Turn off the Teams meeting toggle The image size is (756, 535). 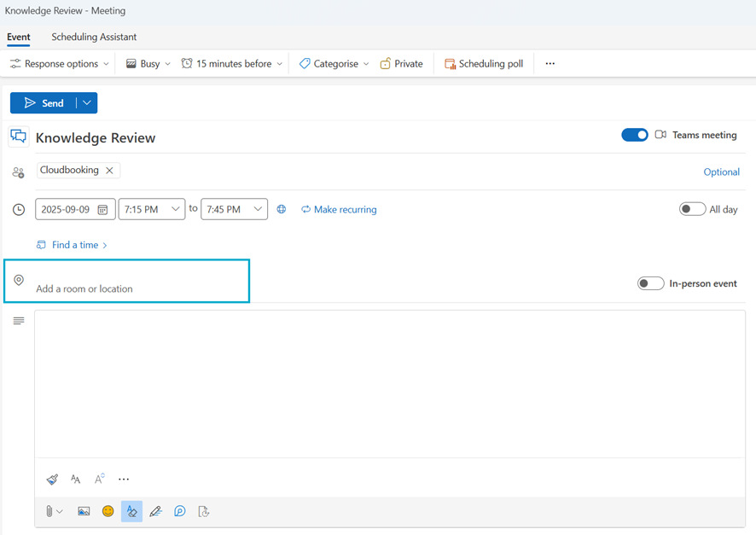coord(634,135)
